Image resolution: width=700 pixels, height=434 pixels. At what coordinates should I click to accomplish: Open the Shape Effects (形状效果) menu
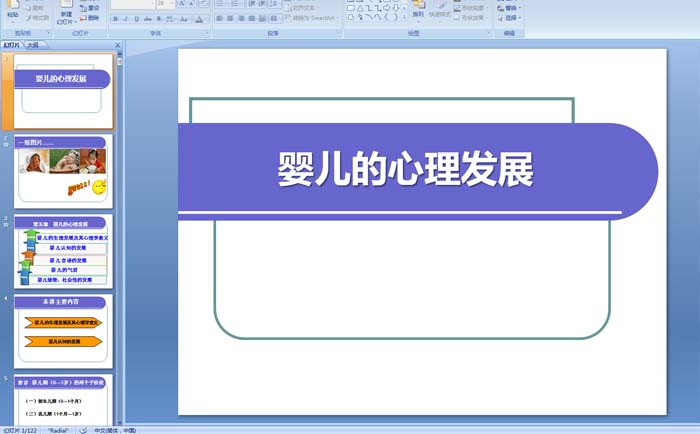coord(471,17)
